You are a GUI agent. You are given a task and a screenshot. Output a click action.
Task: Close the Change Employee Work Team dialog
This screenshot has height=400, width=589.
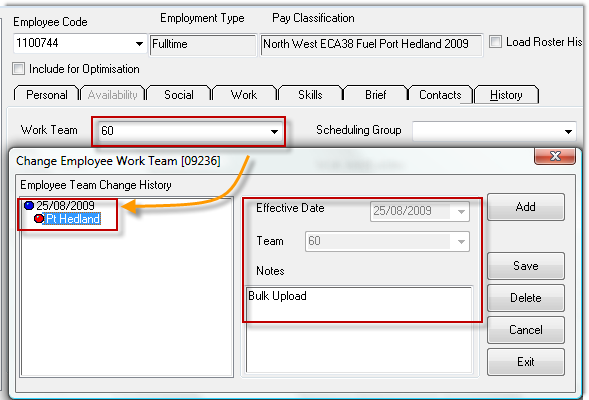[x=554, y=156]
